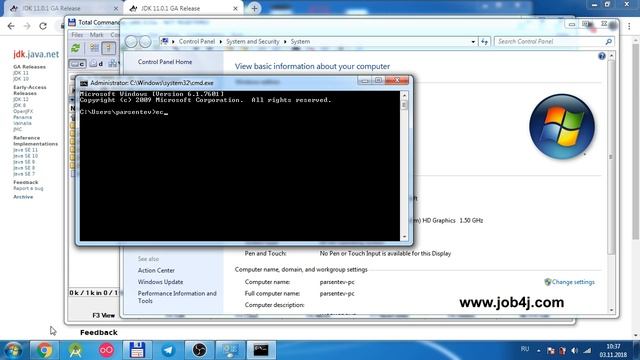The width and height of the screenshot is (640, 360).
Task: Click the View basic information about your computer heading
Action: (312, 66)
